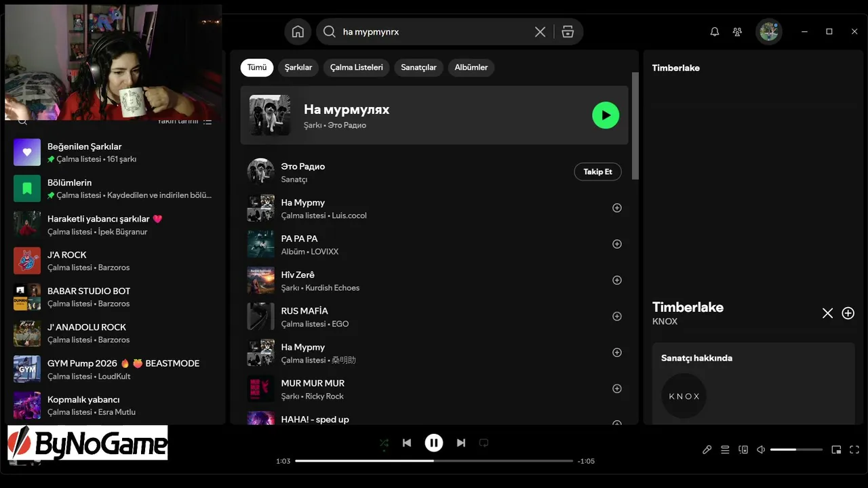
Task: Open the play queue icon
Action: click(x=725, y=449)
